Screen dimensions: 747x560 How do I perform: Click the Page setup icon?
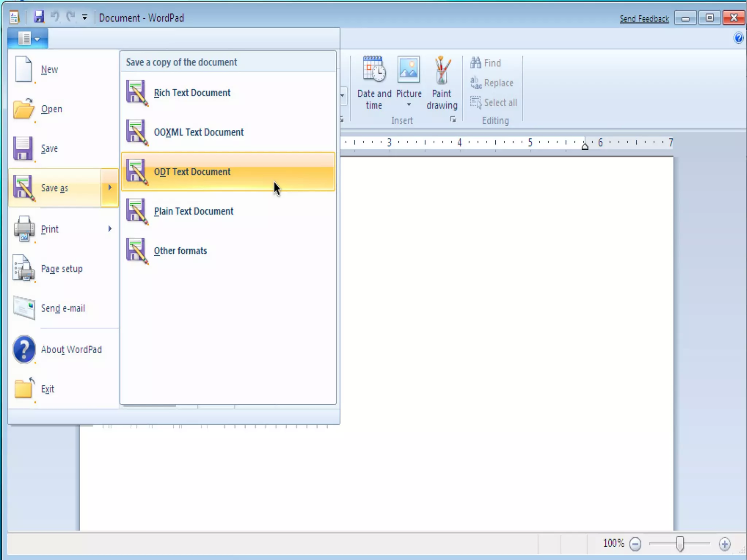[24, 269]
